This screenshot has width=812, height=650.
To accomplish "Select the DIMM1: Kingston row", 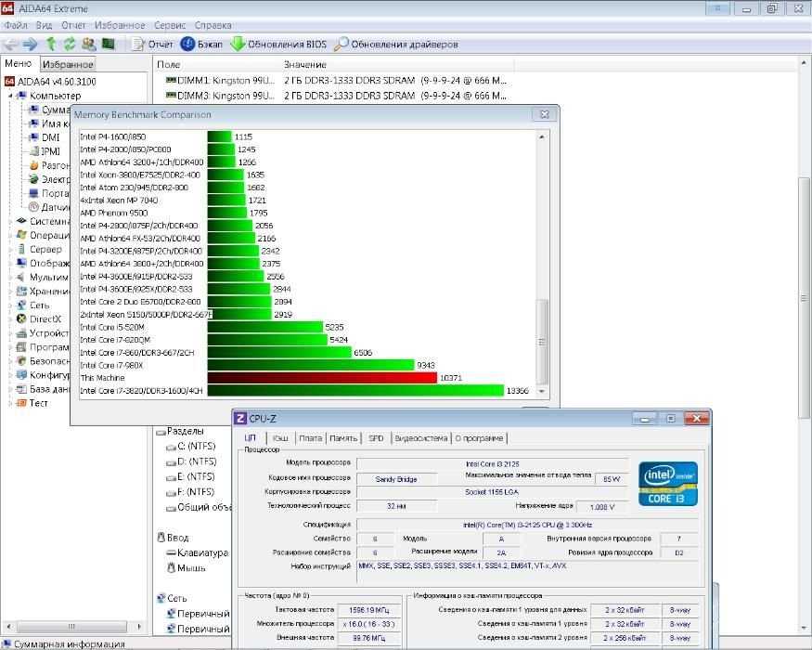I will pos(336,81).
